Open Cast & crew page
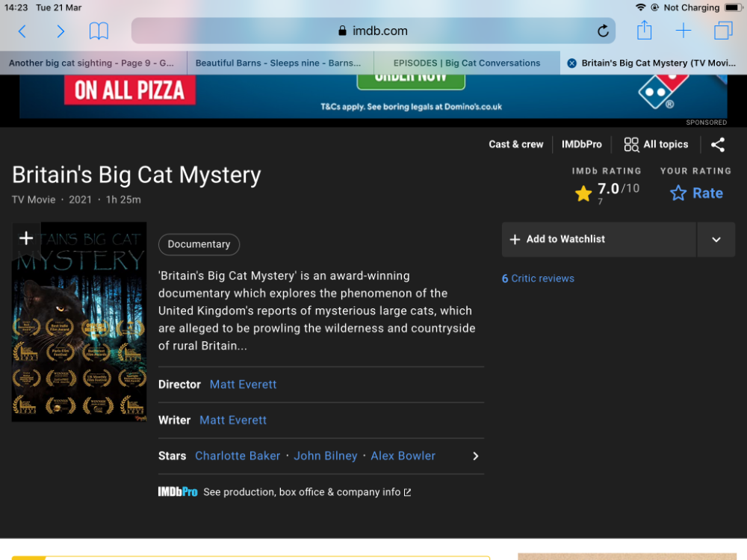 tap(516, 144)
